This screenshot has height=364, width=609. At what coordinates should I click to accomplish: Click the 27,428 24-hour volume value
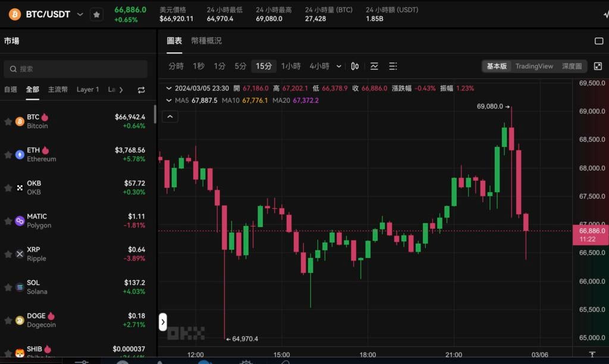[315, 18]
